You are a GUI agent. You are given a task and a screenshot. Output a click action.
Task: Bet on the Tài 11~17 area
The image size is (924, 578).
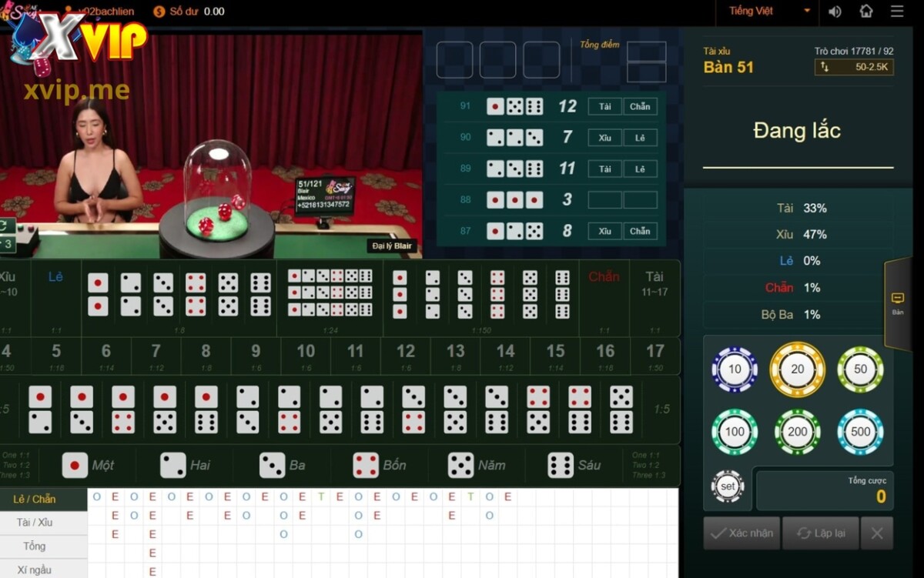(x=654, y=296)
